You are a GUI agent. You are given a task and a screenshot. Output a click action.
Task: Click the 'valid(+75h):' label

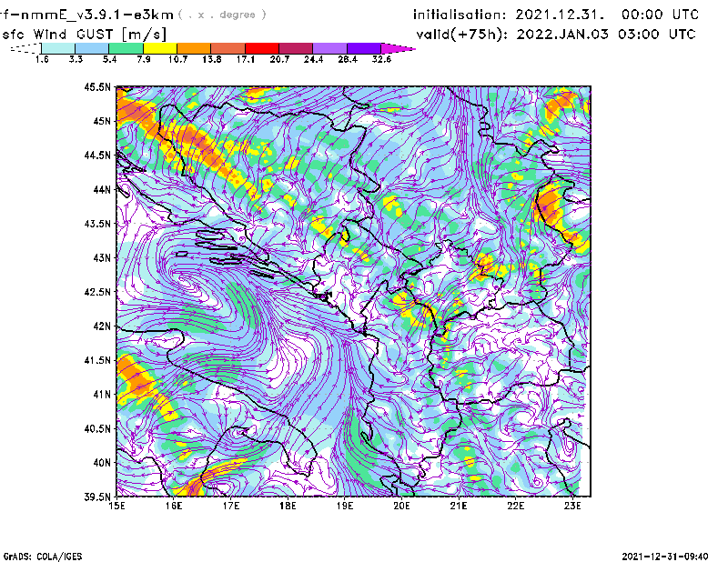pyautogui.click(x=461, y=35)
